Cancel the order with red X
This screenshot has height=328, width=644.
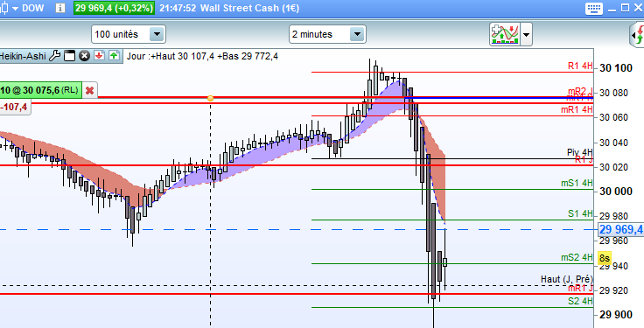[89, 91]
